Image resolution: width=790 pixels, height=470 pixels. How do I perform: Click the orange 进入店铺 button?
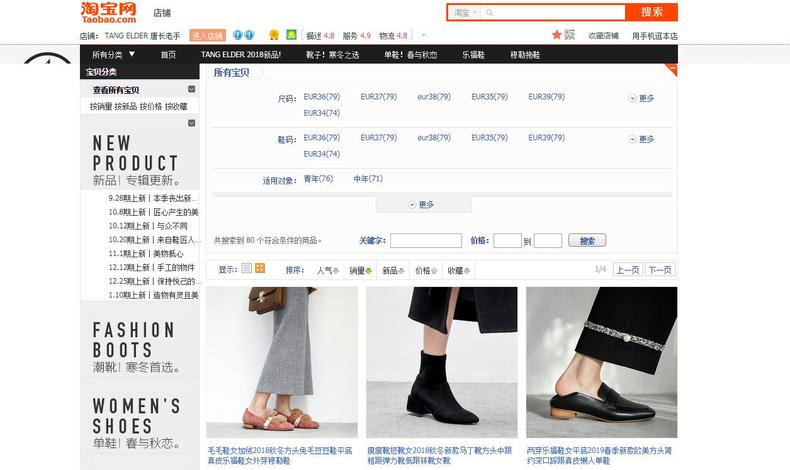[207, 35]
